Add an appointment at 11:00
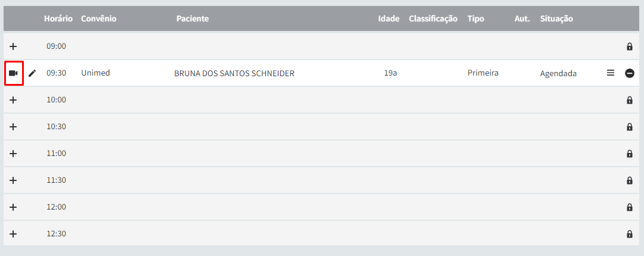 pos(13,154)
